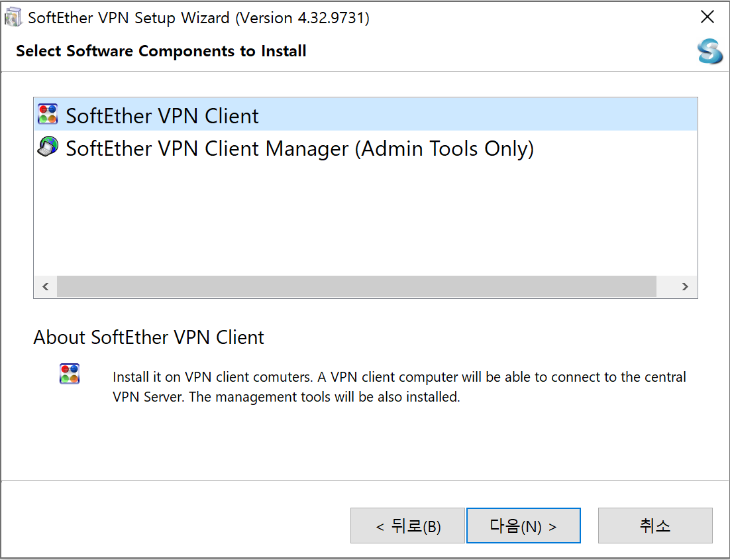Click the SoftEther S logo in the header
This screenshot has height=560, width=730.
click(710, 52)
